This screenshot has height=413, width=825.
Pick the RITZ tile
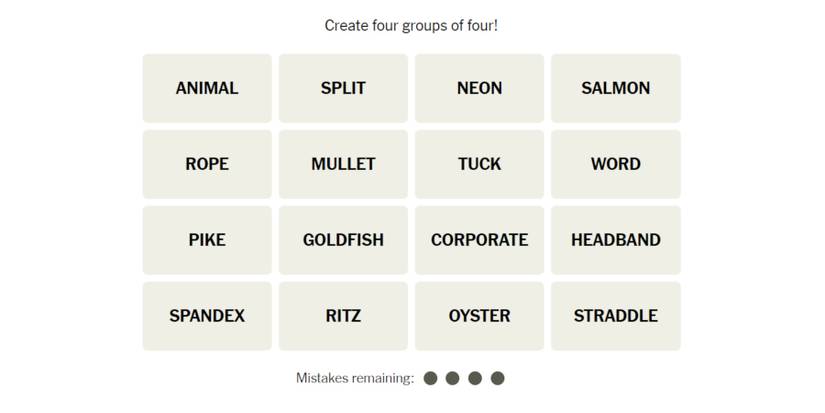tap(343, 316)
